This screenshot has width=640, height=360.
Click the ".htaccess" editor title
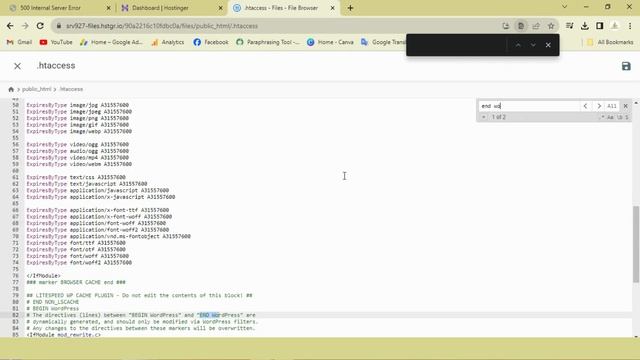click(x=56, y=66)
